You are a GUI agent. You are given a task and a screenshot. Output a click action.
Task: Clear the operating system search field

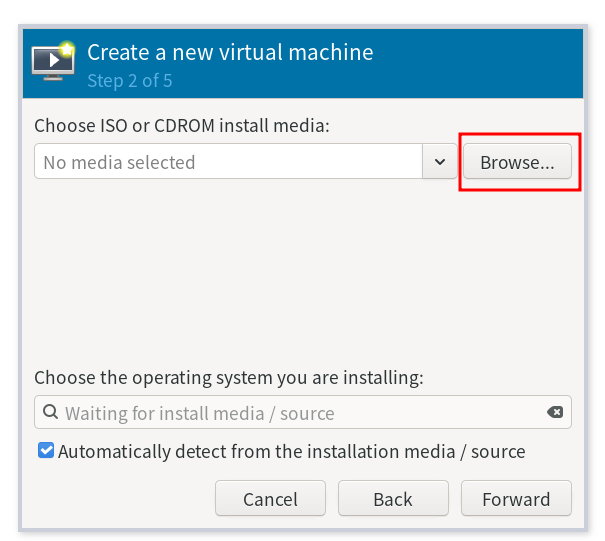pos(555,413)
